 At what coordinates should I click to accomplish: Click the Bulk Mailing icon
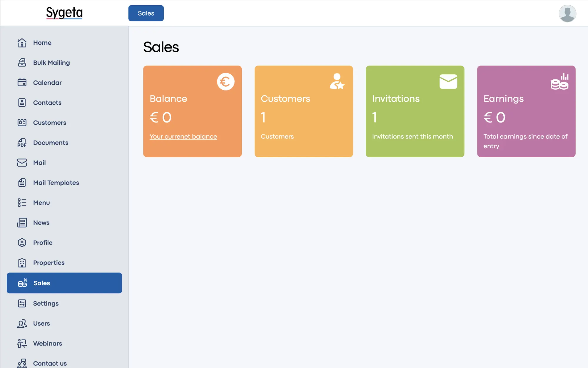(22, 63)
